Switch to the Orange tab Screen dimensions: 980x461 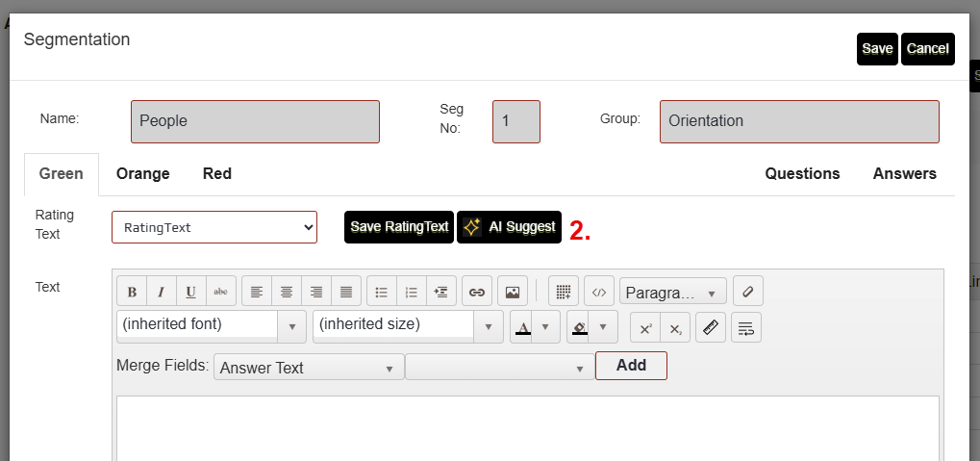[x=143, y=173]
